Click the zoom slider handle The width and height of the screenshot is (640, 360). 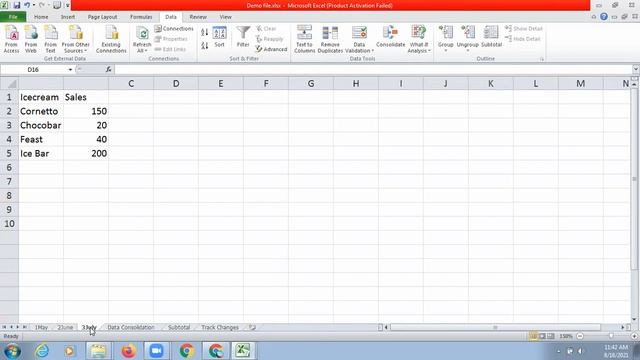point(611,336)
